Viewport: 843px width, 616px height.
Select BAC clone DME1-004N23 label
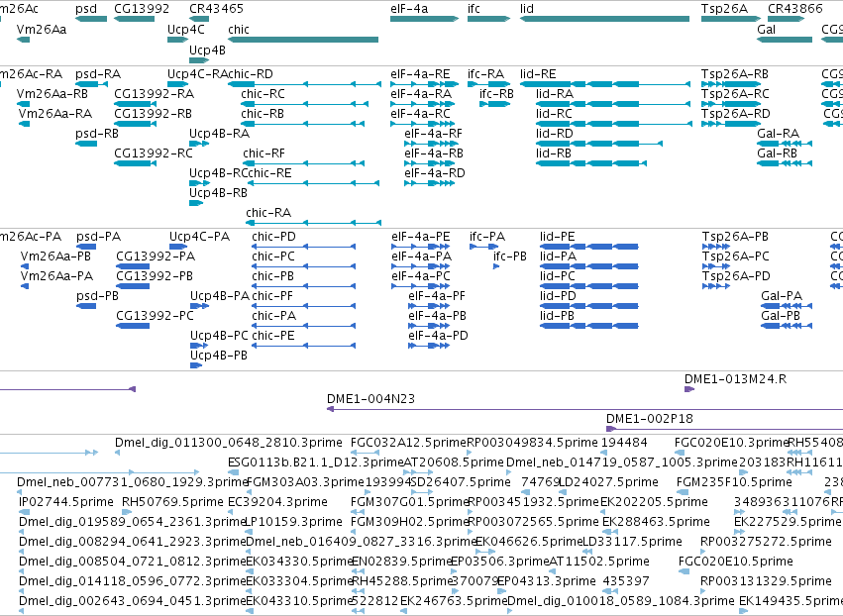tap(370, 399)
